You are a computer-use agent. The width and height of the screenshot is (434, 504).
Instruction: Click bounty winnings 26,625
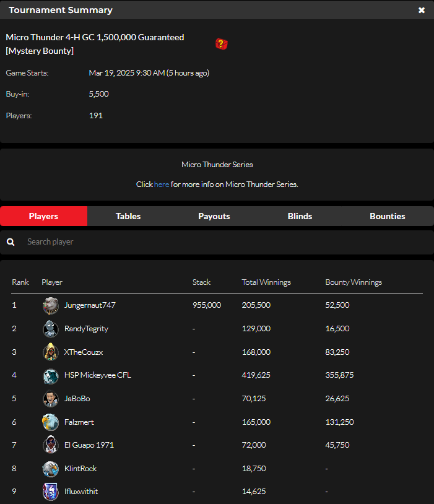[337, 399]
